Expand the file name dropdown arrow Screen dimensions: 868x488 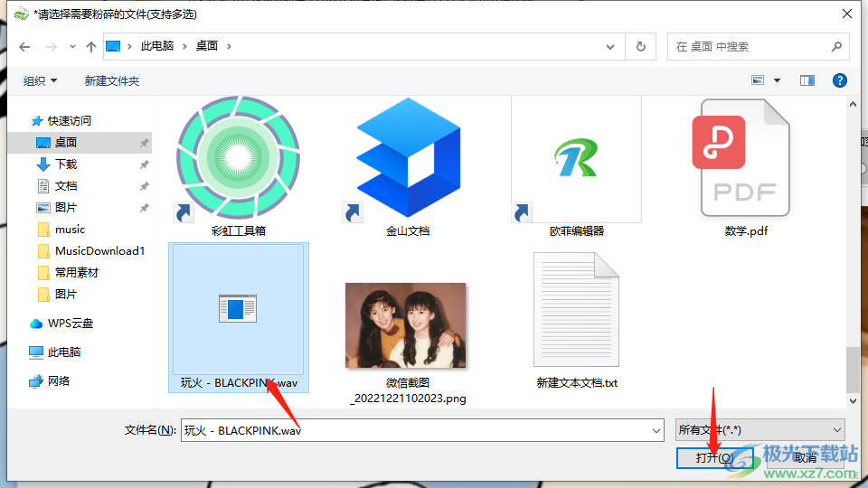click(656, 430)
